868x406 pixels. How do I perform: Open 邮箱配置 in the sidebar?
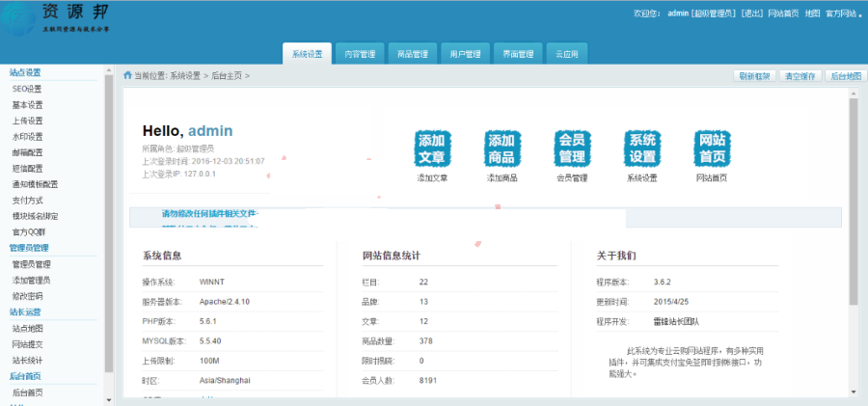(27, 152)
